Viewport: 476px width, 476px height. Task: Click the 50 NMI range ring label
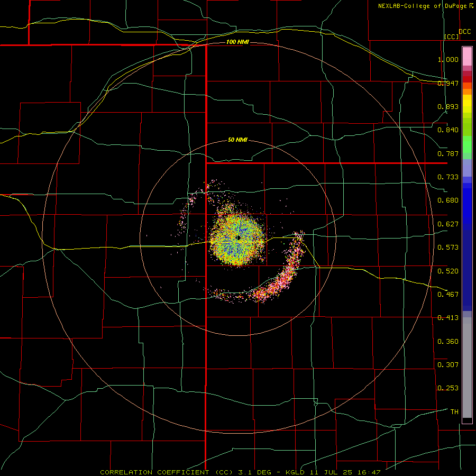(237, 140)
